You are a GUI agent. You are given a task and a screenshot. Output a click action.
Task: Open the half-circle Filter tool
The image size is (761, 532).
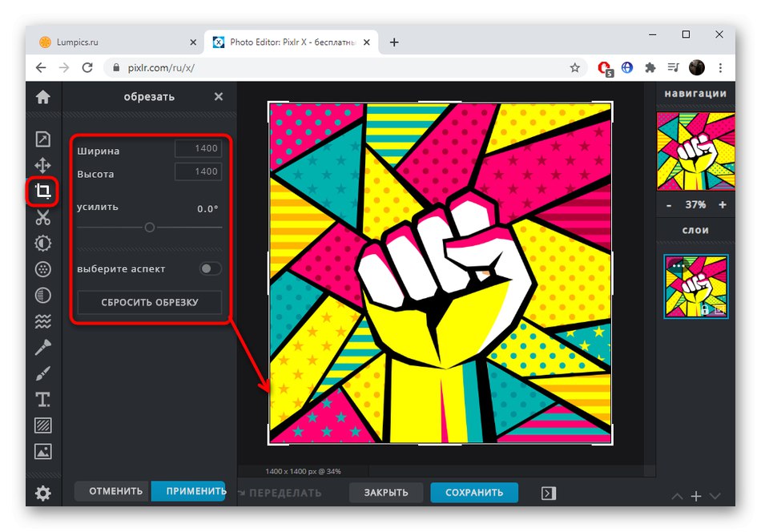point(42,295)
